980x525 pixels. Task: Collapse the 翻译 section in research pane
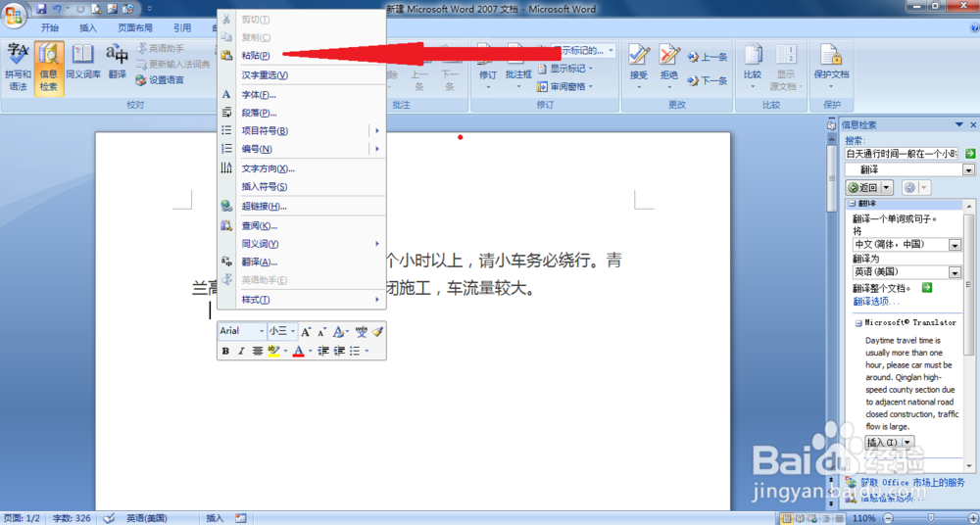pyautogui.click(x=852, y=204)
